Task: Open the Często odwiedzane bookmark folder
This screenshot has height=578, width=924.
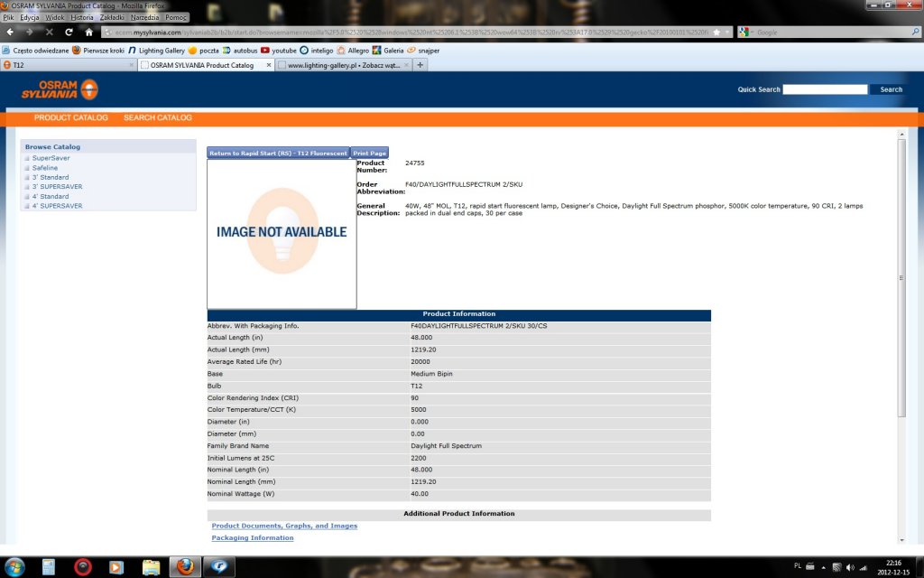Action: pyautogui.click(x=35, y=51)
